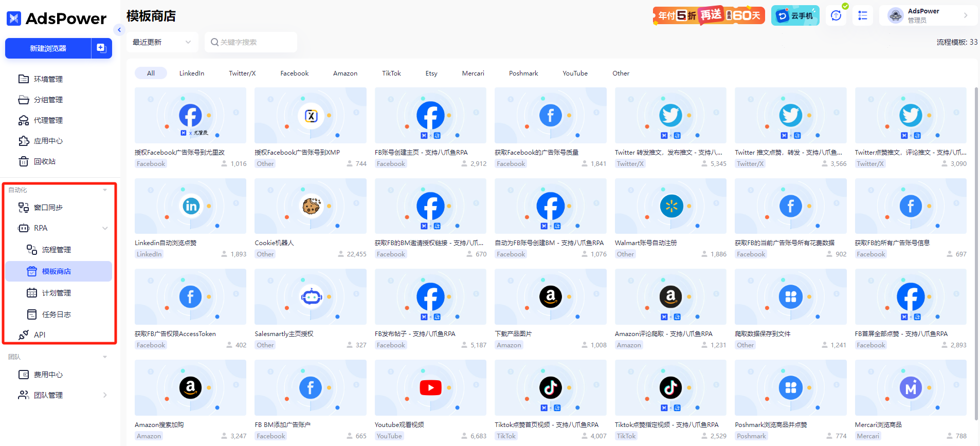Collapse the RPA submenu
The width and height of the screenshot is (980, 446).
(x=105, y=228)
